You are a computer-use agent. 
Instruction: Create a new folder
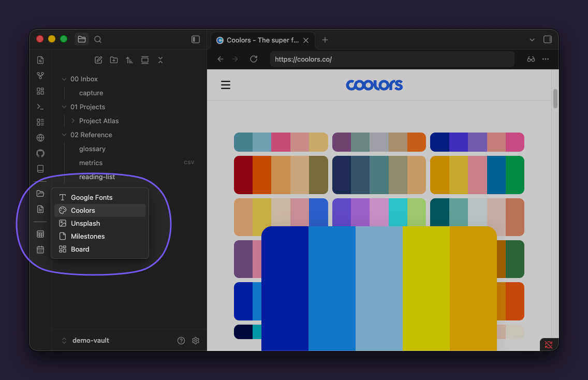(114, 60)
